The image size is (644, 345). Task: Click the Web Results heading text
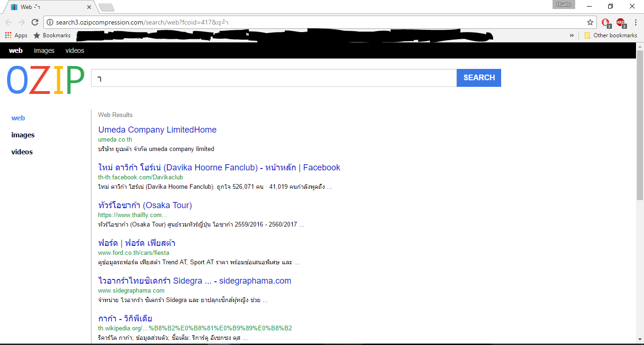coord(116,115)
